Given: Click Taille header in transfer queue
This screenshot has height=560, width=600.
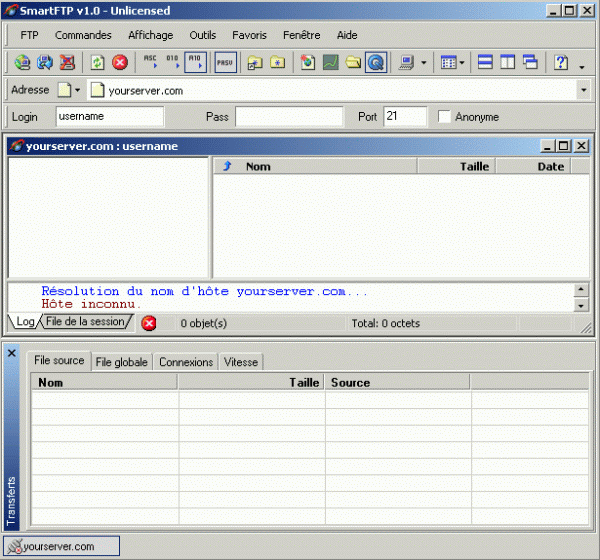Looking at the screenshot, I should 251,382.
